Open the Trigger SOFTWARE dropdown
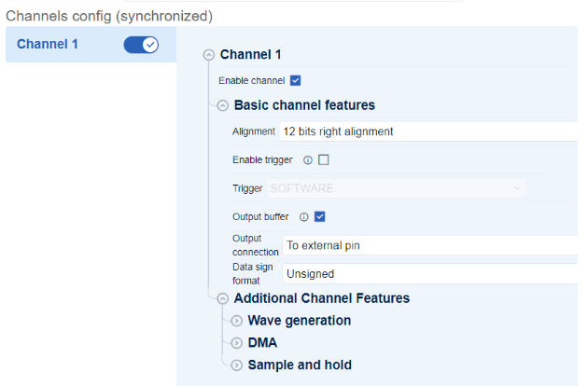This screenshot has width=588, height=386. click(x=397, y=188)
